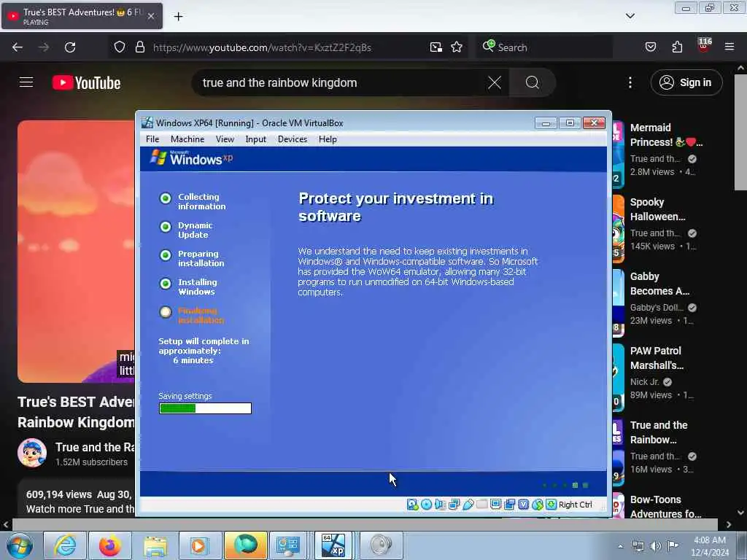
Task: Click the YouTube Sign in button
Action: pos(686,82)
